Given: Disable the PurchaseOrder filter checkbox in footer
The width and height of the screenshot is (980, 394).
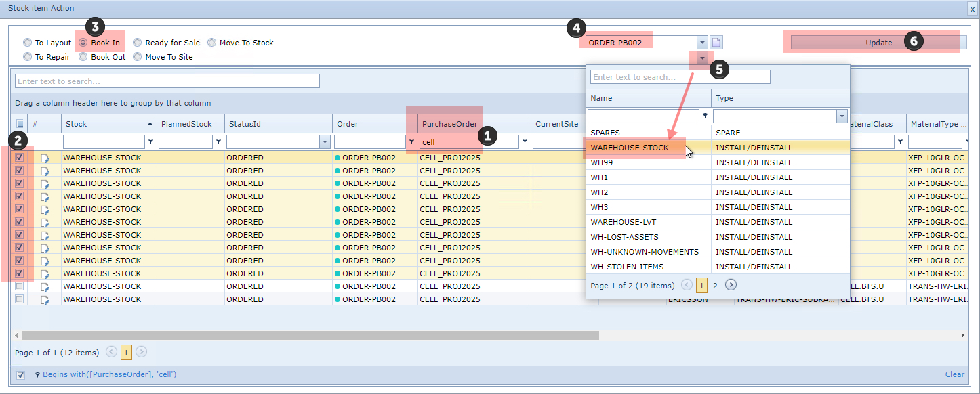Looking at the screenshot, I should (20, 375).
